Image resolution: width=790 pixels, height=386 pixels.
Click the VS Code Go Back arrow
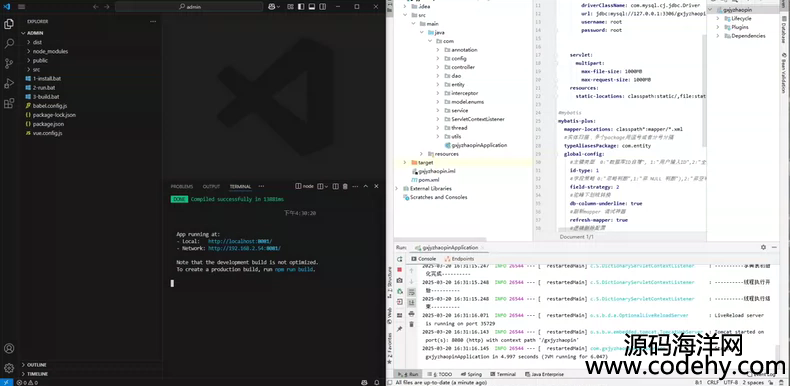click(x=96, y=7)
